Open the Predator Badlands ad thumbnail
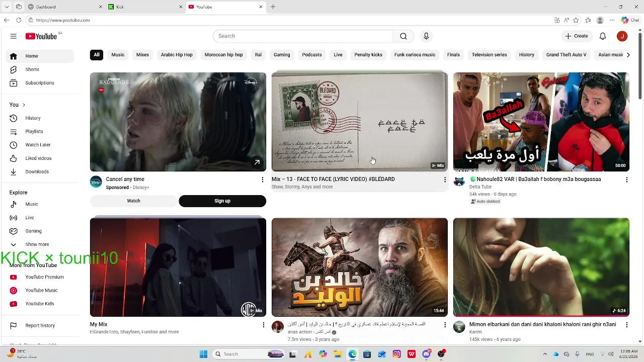The width and height of the screenshot is (644, 362). 178,122
